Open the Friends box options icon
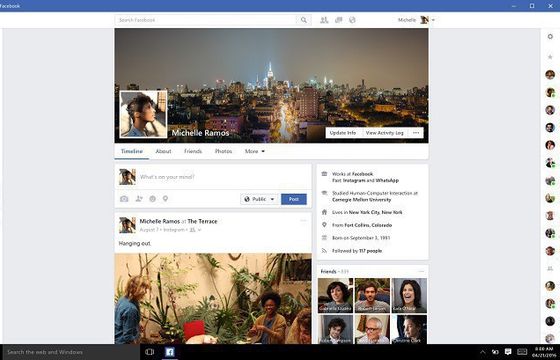 pyautogui.click(x=421, y=271)
